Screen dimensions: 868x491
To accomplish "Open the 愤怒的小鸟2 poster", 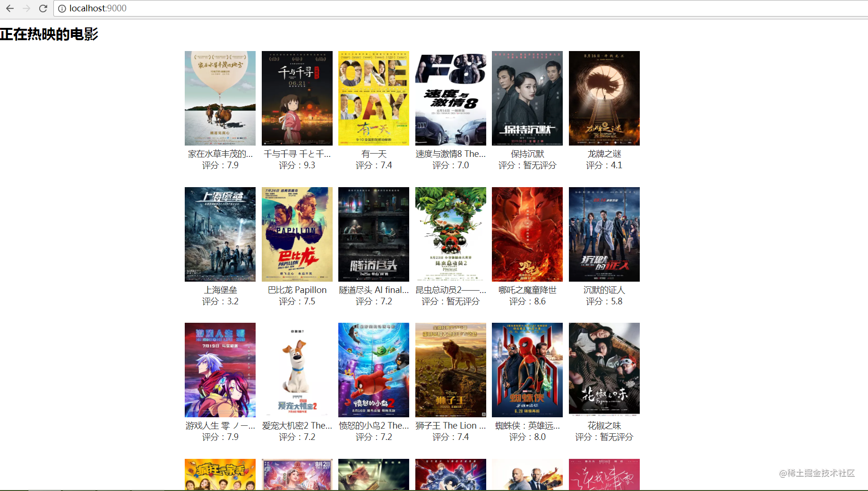I will (x=374, y=370).
